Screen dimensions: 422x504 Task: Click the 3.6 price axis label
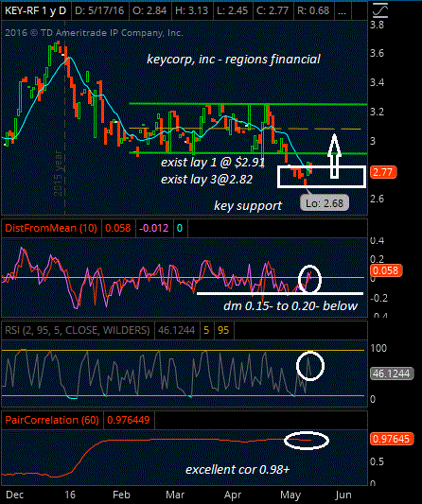[377, 53]
